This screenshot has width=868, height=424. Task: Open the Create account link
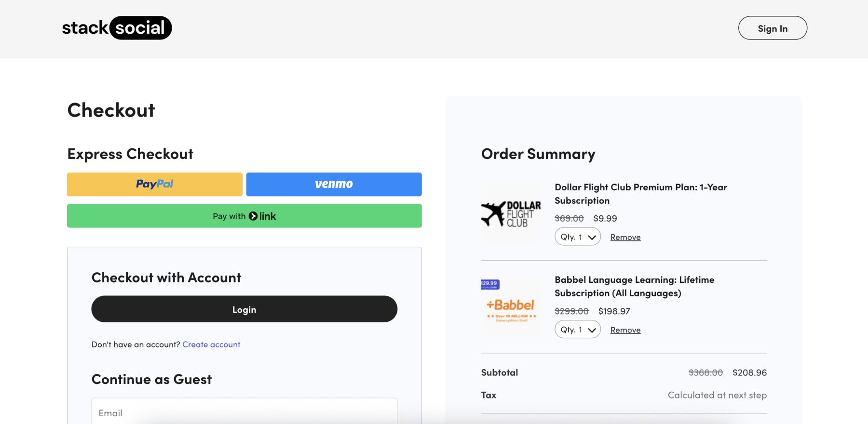click(211, 344)
